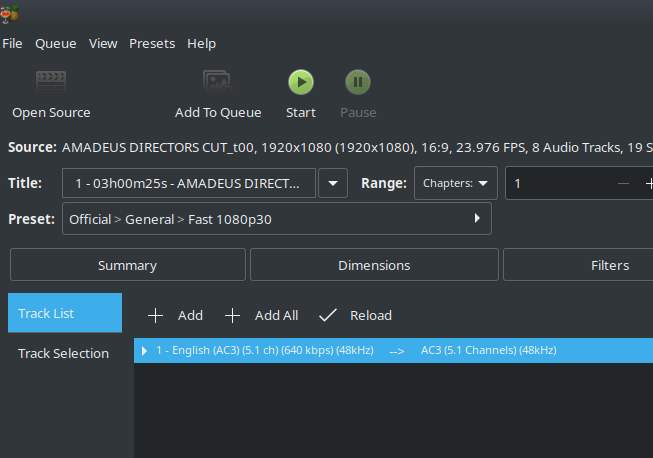Switch to the Dimensions tab
653x458 pixels.
(x=374, y=265)
